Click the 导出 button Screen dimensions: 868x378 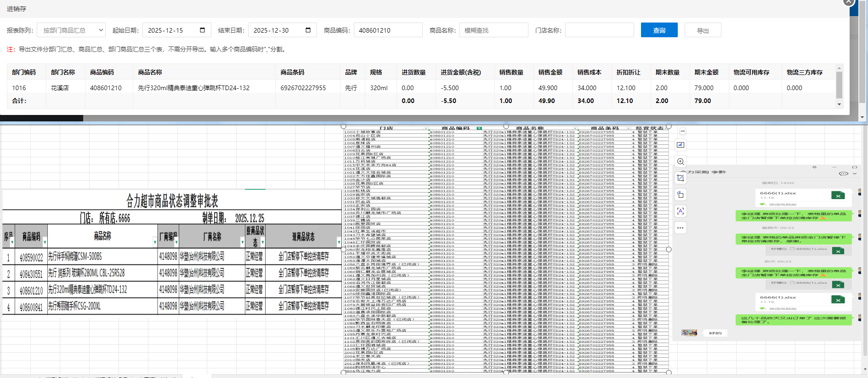click(x=703, y=30)
